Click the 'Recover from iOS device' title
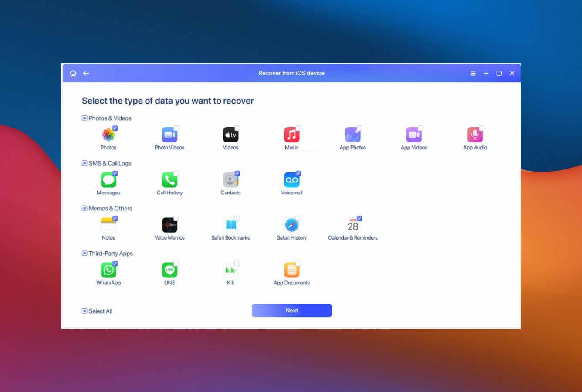The width and height of the screenshot is (582, 392). click(x=291, y=73)
